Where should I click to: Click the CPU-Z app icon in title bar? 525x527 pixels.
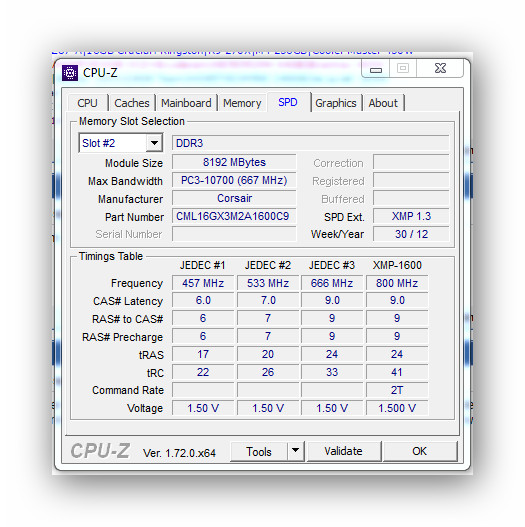(70, 73)
